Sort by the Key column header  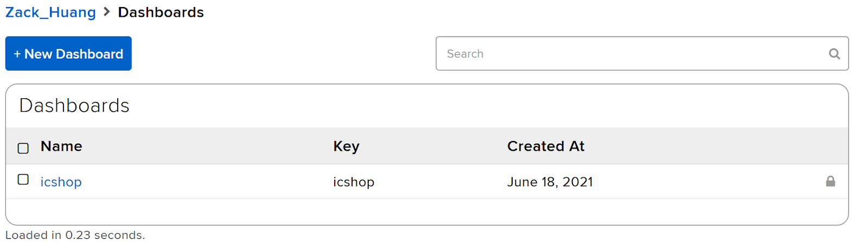pyautogui.click(x=346, y=147)
